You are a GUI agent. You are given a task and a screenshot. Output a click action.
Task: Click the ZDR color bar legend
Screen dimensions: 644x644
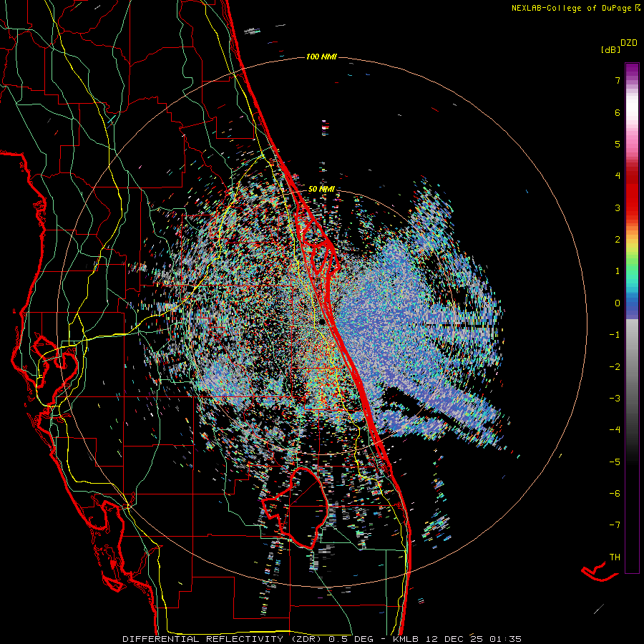click(x=632, y=318)
